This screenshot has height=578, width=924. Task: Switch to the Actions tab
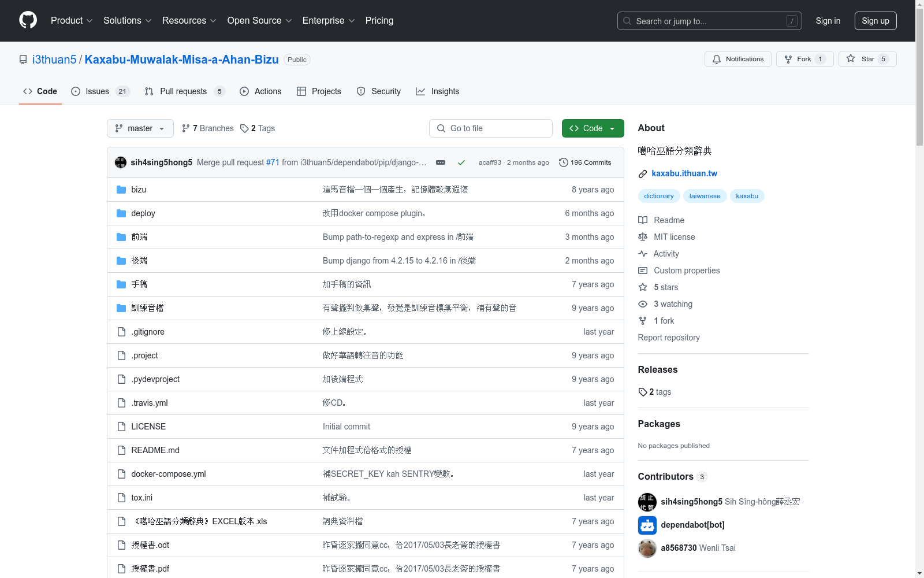[260, 91]
